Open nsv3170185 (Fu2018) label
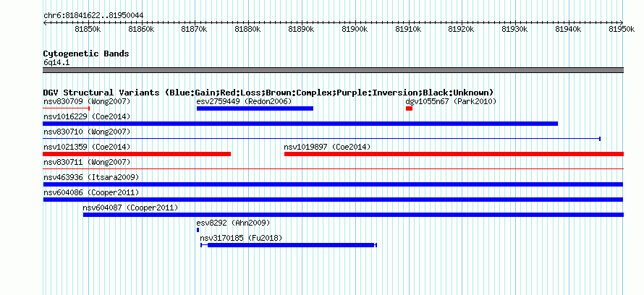The height and width of the screenshot is (295, 644). tap(241, 238)
